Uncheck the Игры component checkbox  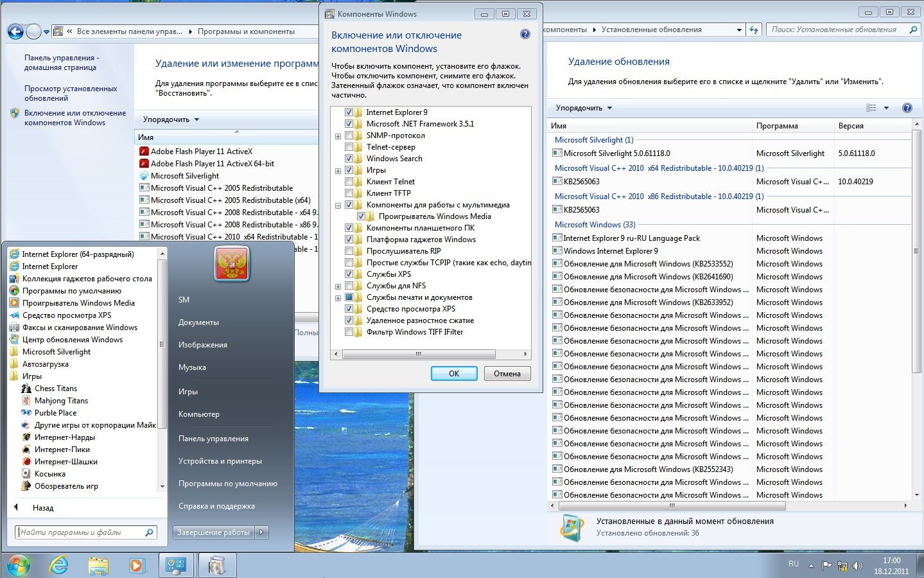click(x=349, y=170)
